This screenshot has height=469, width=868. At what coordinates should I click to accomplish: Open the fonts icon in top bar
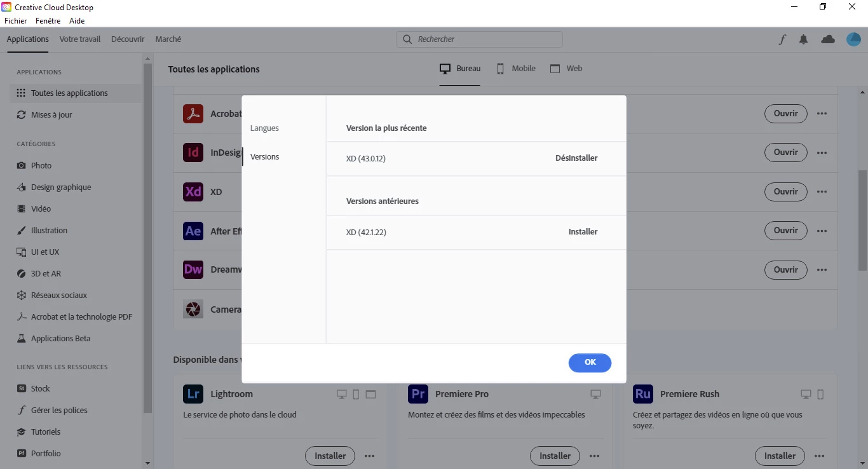[x=782, y=39]
